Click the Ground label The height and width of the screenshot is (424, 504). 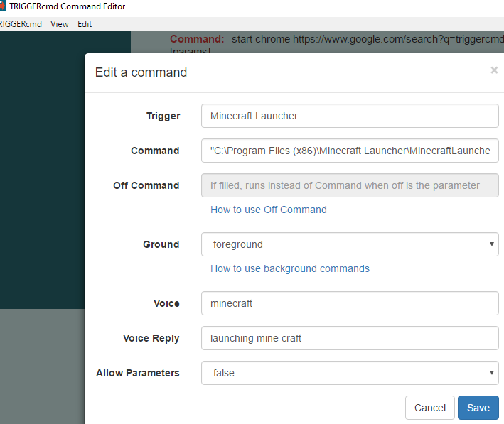(161, 244)
